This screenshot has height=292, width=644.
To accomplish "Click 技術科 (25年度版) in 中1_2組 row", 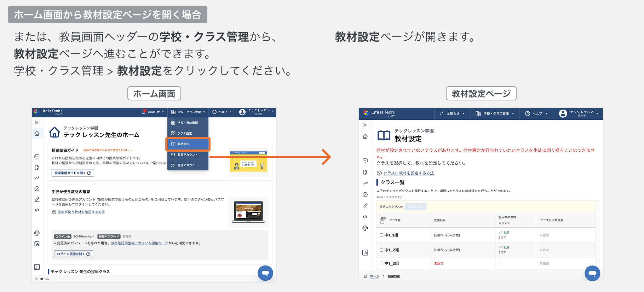I will (x=447, y=250).
